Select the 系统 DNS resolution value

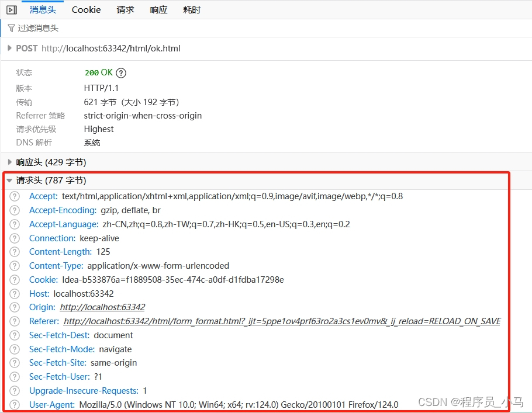click(92, 143)
